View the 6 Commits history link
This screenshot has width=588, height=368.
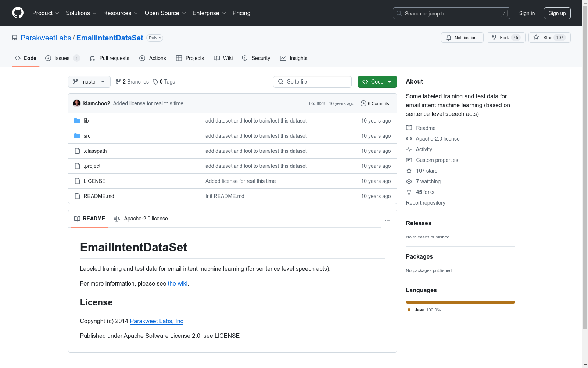click(375, 103)
